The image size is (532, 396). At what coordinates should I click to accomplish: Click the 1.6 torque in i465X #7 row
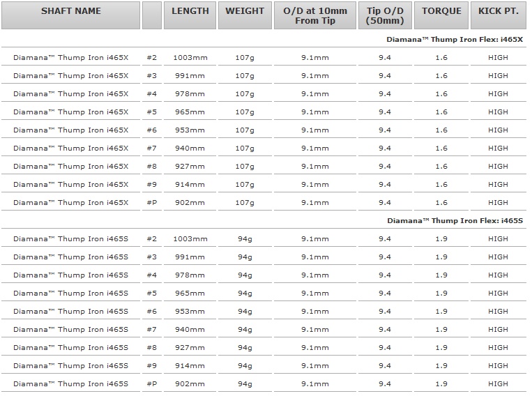pyautogui.click(x=441, y=148)
